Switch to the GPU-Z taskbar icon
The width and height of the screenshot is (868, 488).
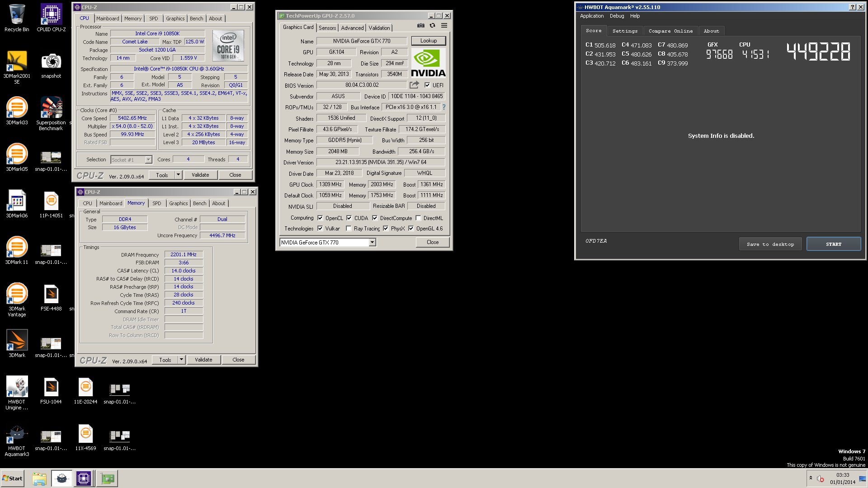108,479
